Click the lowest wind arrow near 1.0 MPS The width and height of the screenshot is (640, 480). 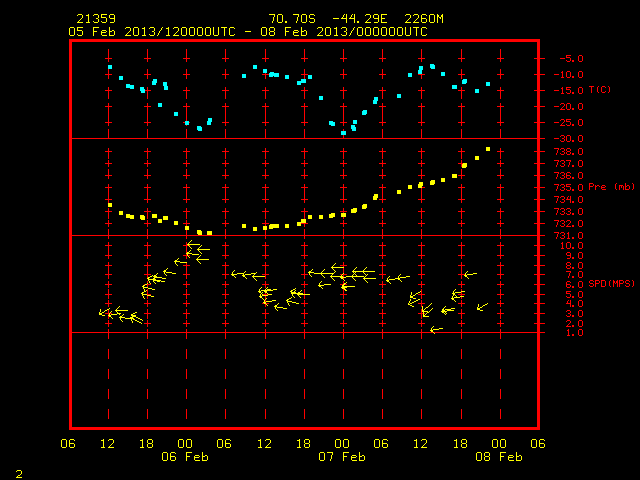[x=436, y=329]
